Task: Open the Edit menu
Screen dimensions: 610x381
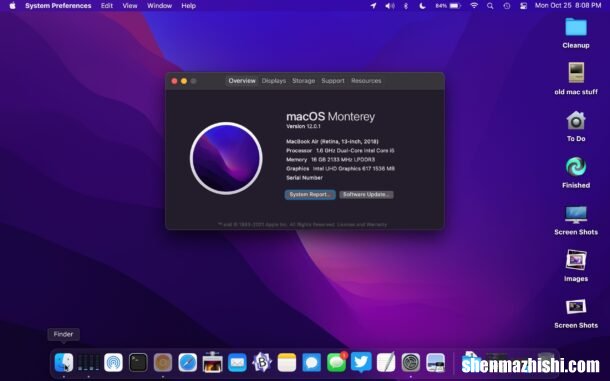Action: point(107,6)
